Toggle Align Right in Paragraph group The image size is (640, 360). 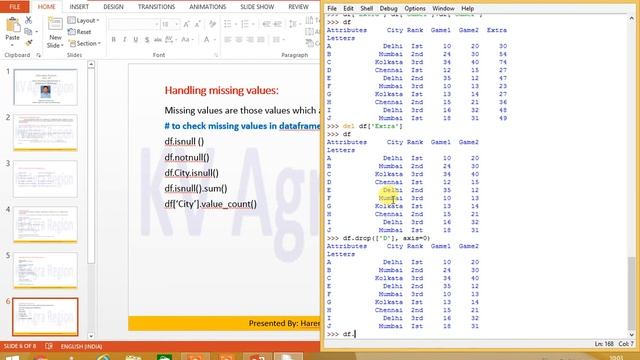[250, 40]
